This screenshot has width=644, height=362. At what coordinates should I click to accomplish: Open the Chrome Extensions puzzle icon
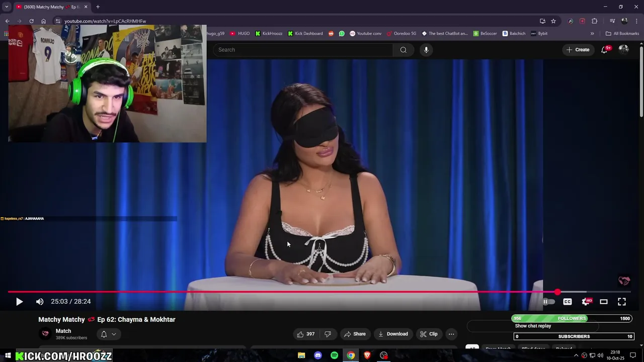(x=594, y=21)
